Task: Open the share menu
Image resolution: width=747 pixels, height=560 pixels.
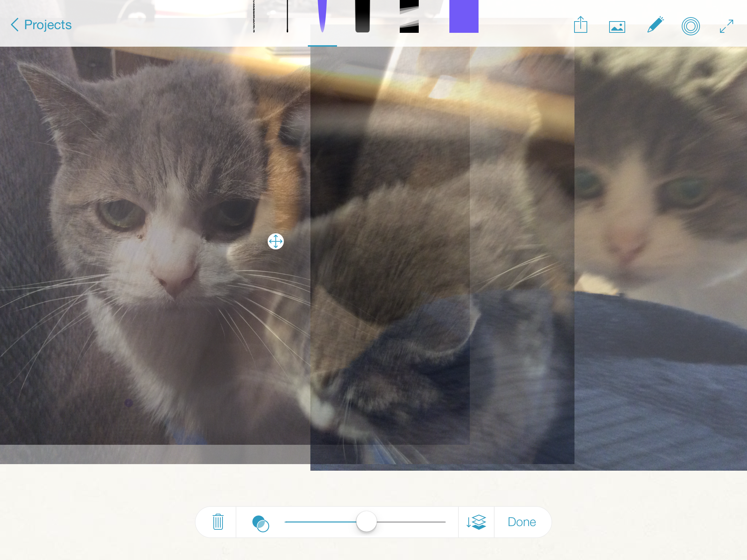Action: pos(580,25)
